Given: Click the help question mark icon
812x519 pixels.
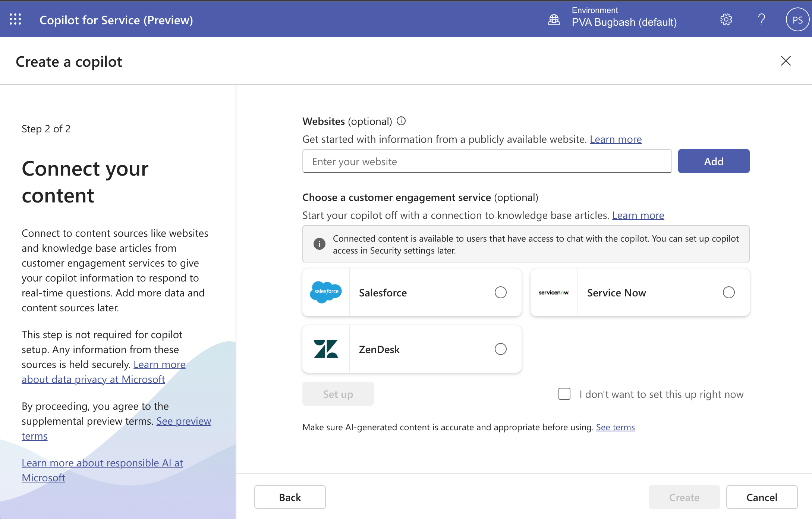Looking at the screenshot, I should (761, 19).
